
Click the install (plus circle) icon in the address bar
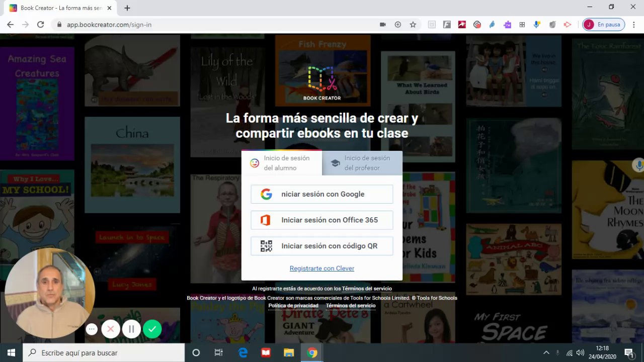(x=397, y=25)
